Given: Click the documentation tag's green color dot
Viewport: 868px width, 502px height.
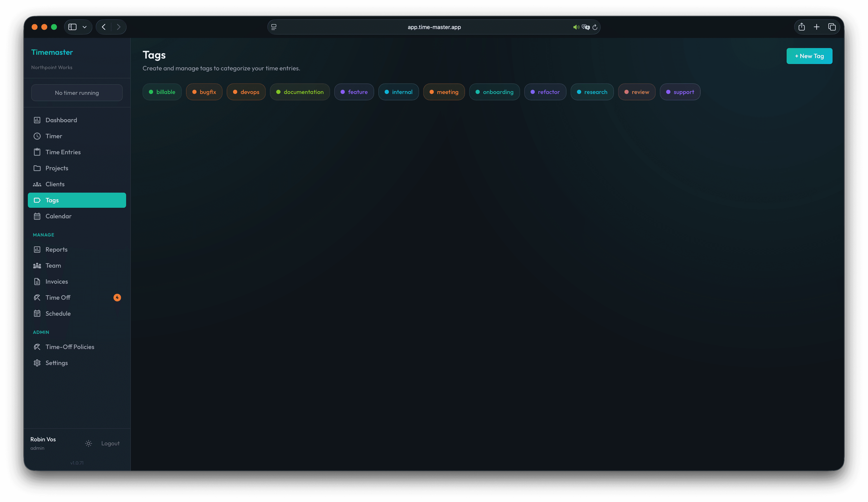Looking at the screenshot, I should [x=278, y=92].
